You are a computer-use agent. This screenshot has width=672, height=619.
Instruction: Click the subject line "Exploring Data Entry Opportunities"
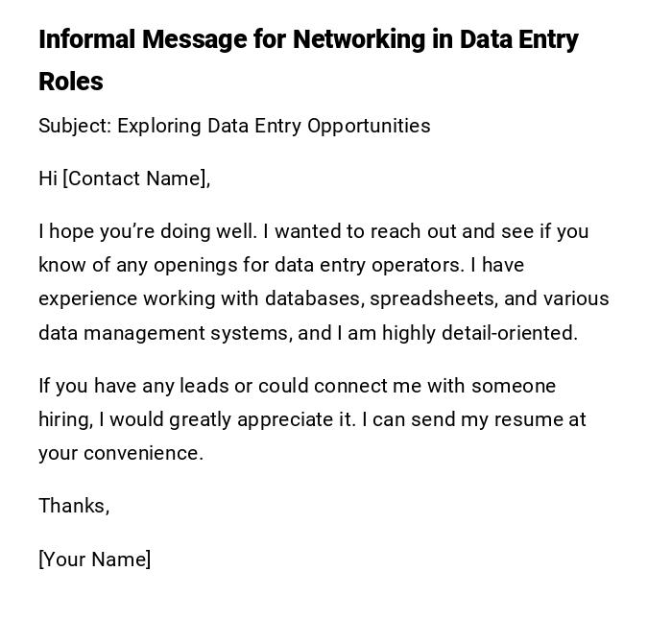pos(274,126)
